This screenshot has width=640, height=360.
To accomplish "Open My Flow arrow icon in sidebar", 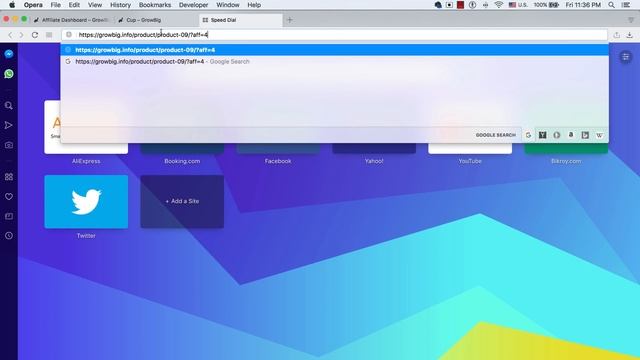I will (9, 125).
